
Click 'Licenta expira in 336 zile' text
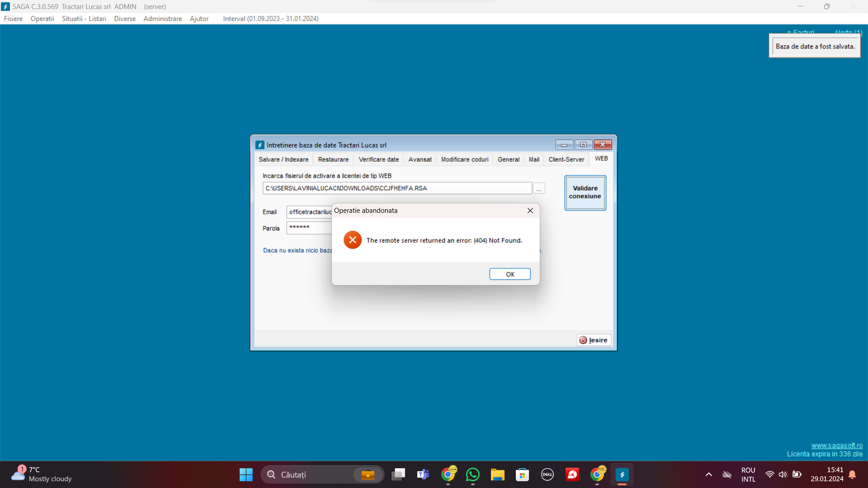[825, 454]
